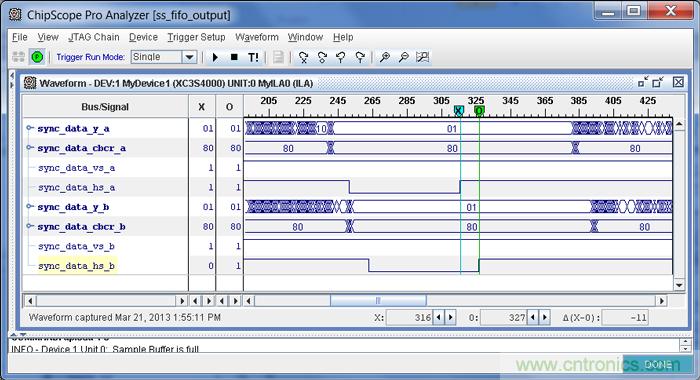Increment the O cursor position stepper
700x380 pixels.
pyautogui.click(x=545, y=317)
